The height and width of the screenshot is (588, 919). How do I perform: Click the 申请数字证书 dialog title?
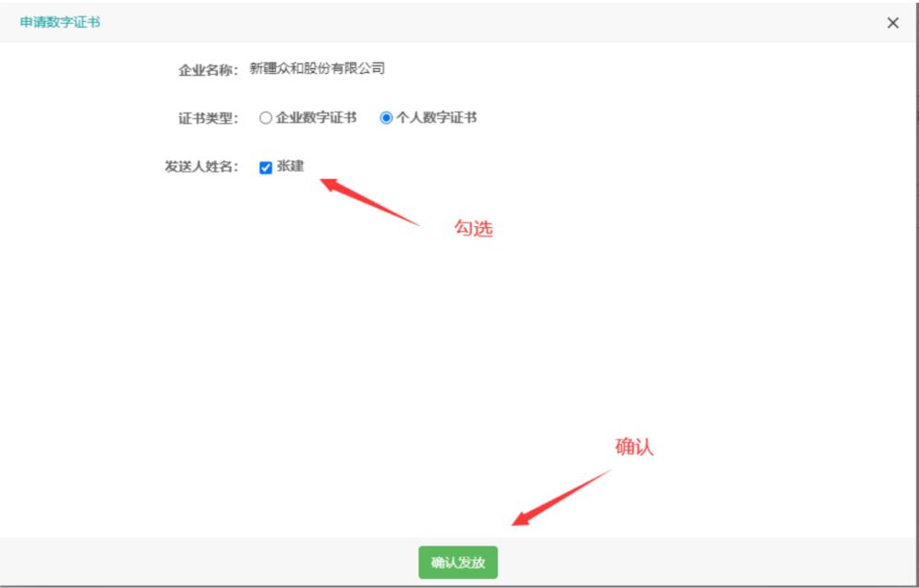[x=60, y=22]
